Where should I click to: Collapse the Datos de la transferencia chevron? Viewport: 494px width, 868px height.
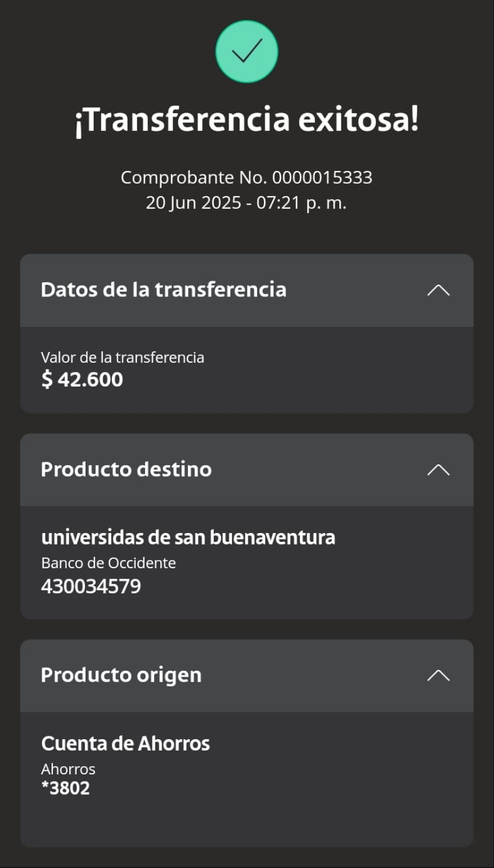[438, 290]
